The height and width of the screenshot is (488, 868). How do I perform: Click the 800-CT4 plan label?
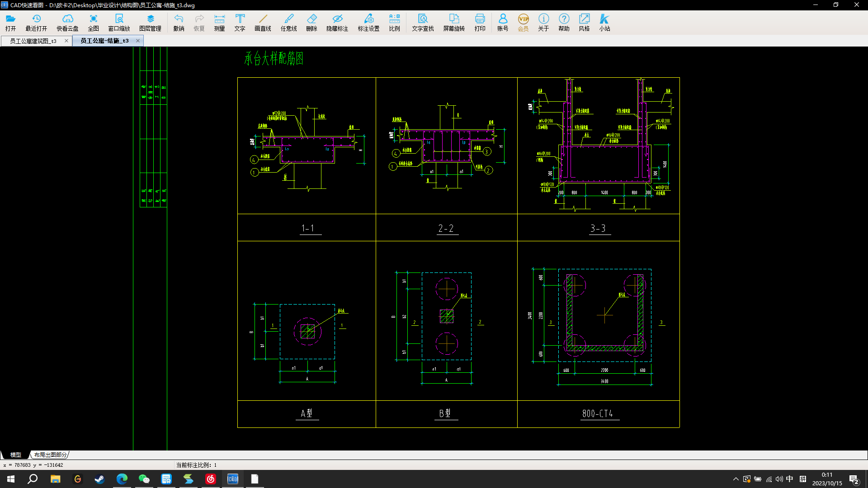pos(598,413)
